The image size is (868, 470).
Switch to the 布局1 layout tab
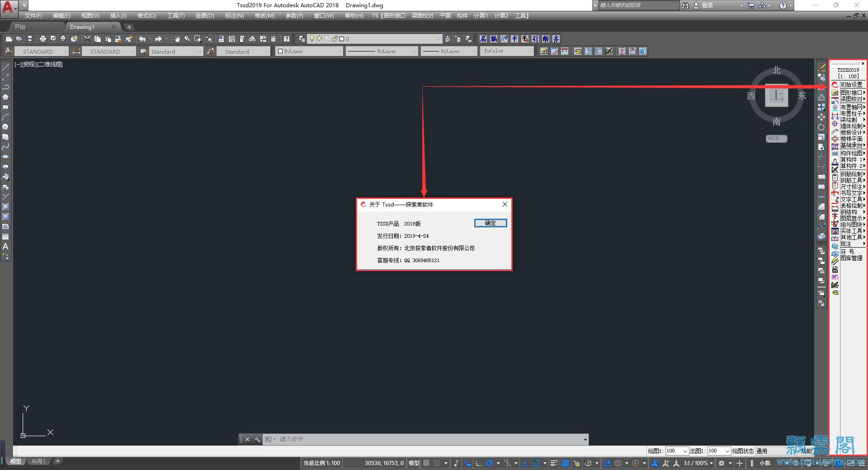coord(38,461)
